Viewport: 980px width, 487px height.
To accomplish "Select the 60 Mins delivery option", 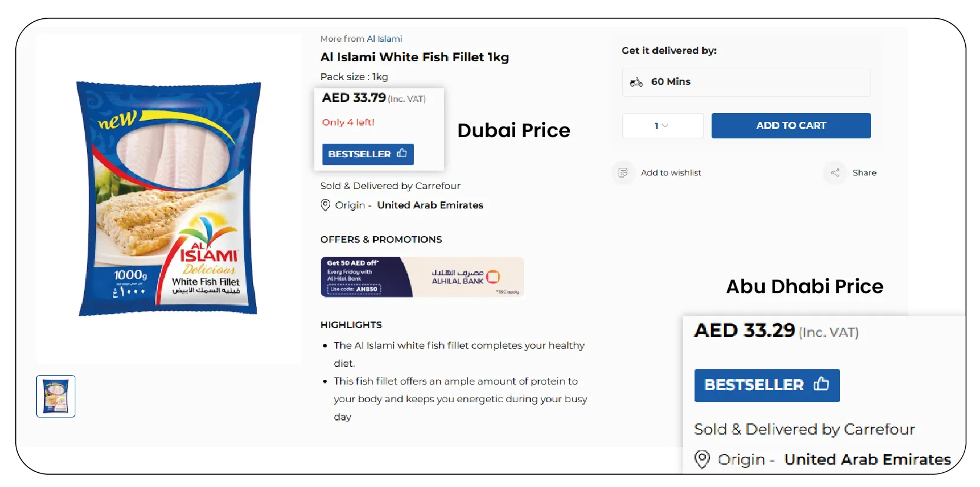I will tap(746, 82).
